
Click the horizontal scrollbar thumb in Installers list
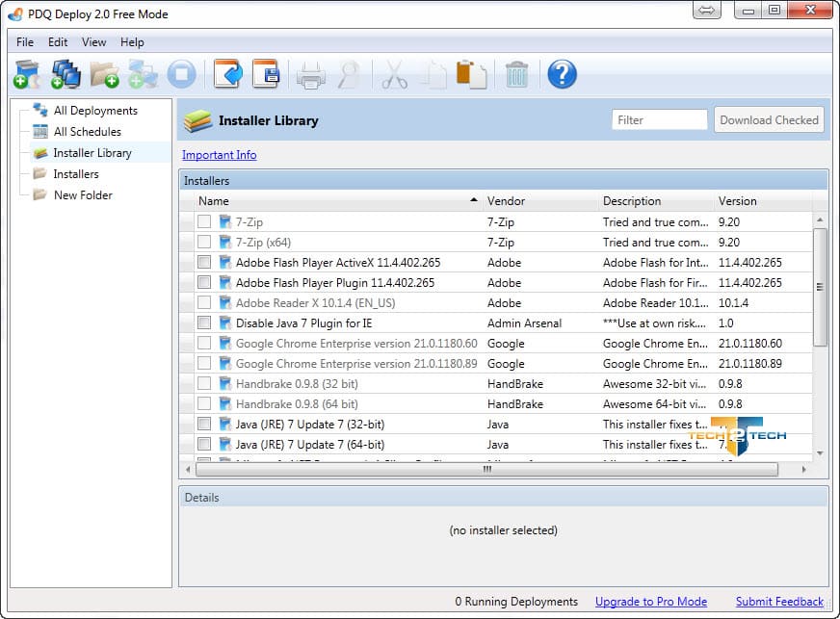click(x=486, y=469)
